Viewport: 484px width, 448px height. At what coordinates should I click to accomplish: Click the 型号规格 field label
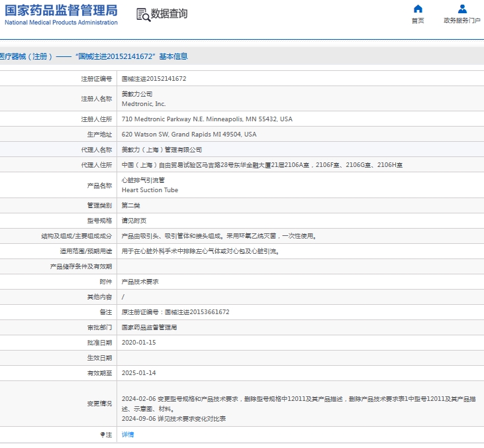coord(99,221)
